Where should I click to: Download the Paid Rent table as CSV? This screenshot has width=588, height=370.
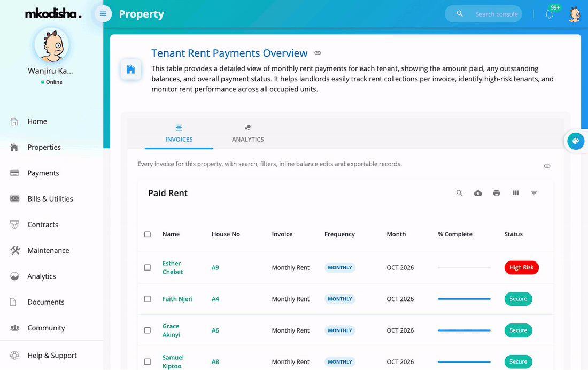478,193
